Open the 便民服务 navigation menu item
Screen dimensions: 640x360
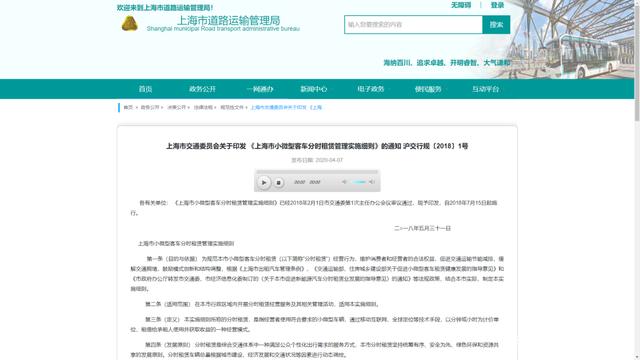click(428, 89)
